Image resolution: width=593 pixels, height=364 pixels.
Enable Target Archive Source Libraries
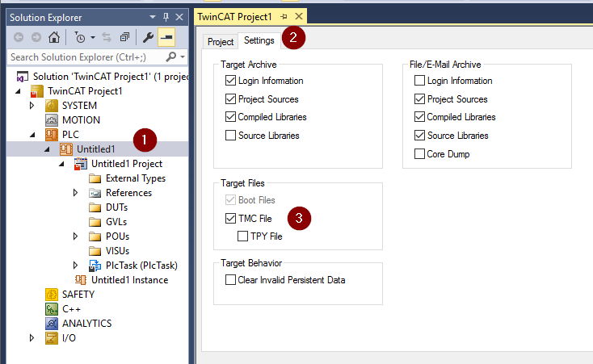pos(230,136)
